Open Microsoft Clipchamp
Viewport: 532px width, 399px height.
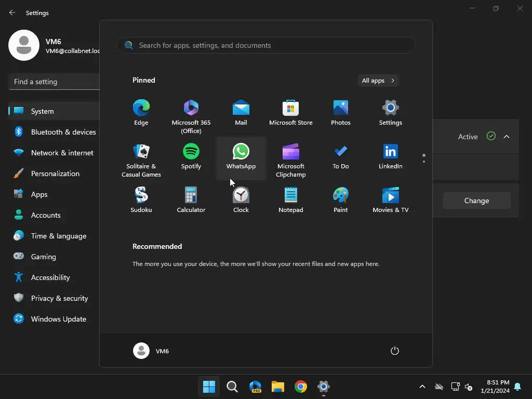click(x=291, y=161)
